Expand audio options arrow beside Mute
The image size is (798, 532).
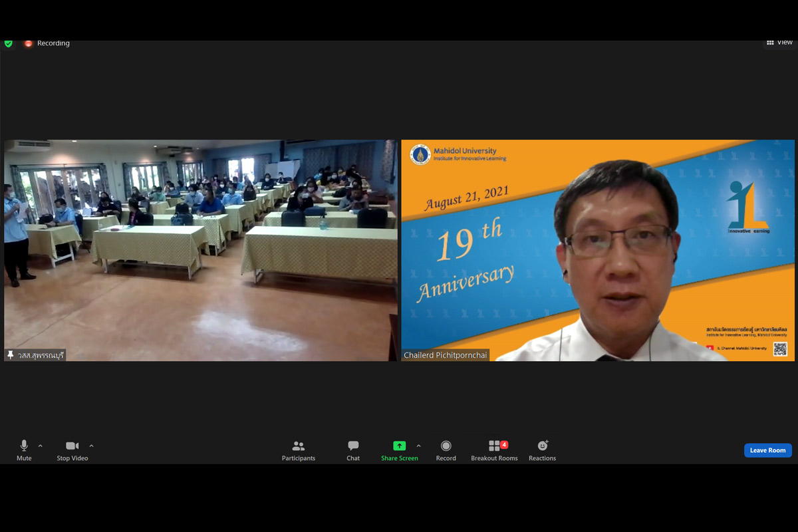41,446
